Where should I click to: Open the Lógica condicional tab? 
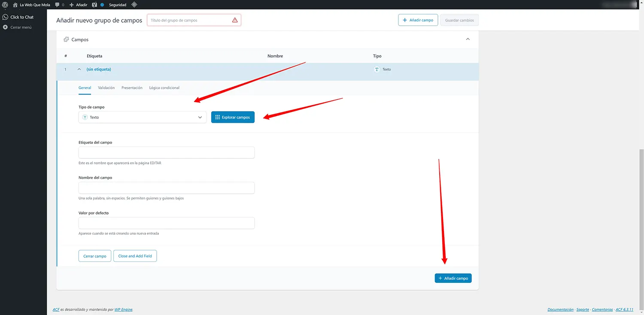pos(164,88)
